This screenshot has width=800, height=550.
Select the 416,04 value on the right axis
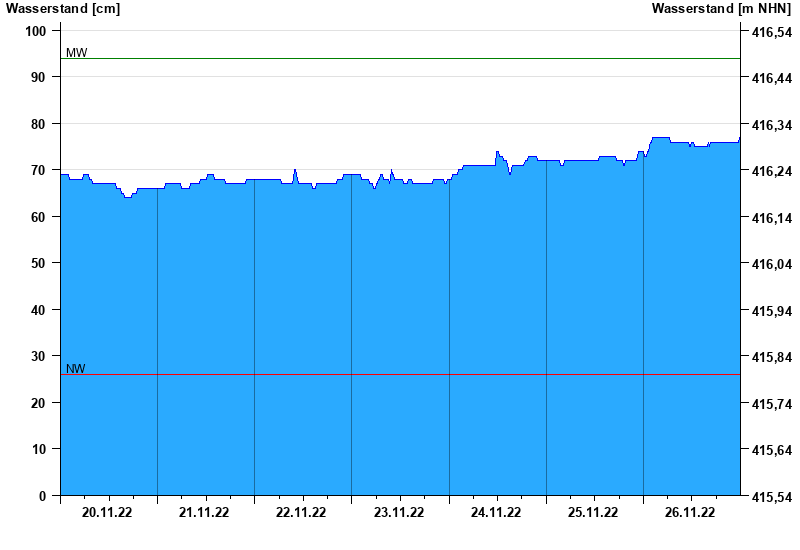[770, 265]
